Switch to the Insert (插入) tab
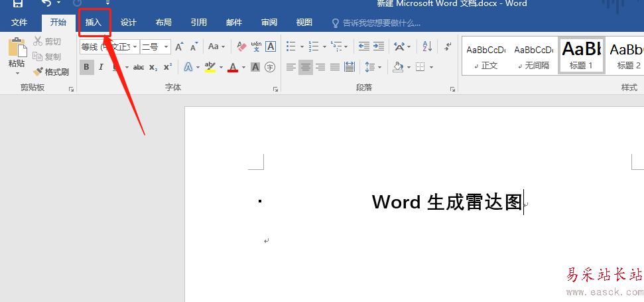Viewport: 644px width, 302px height. click(x=94, y=23)
